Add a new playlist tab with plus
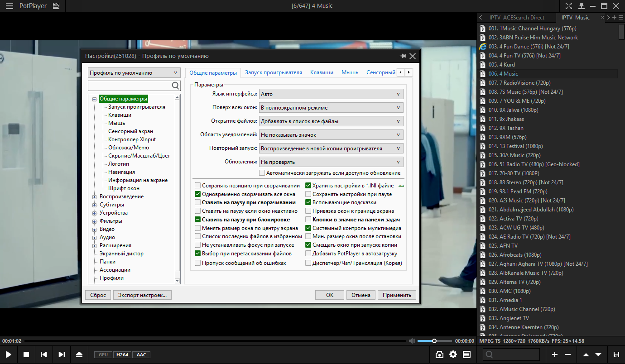 [x=615, y=18]
